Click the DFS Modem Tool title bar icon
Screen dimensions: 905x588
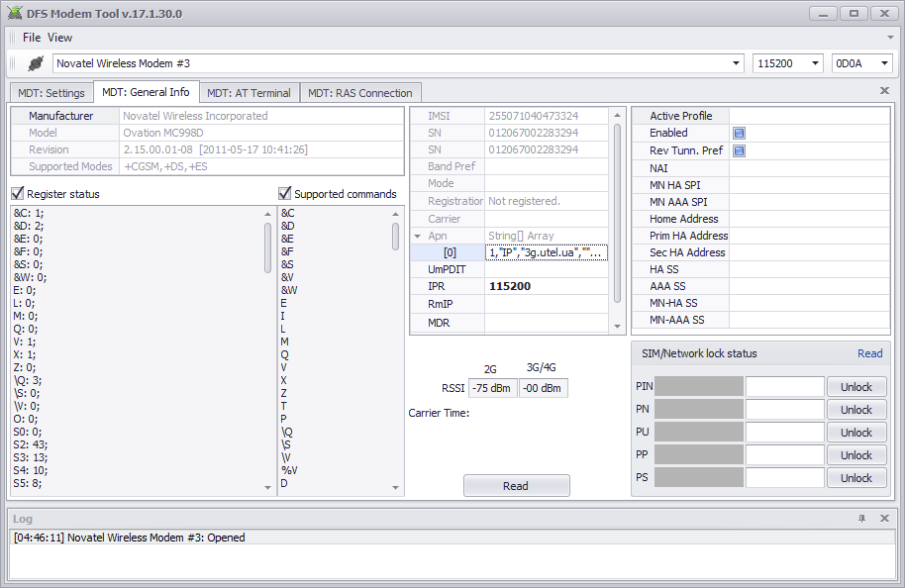tap(15, 13)
